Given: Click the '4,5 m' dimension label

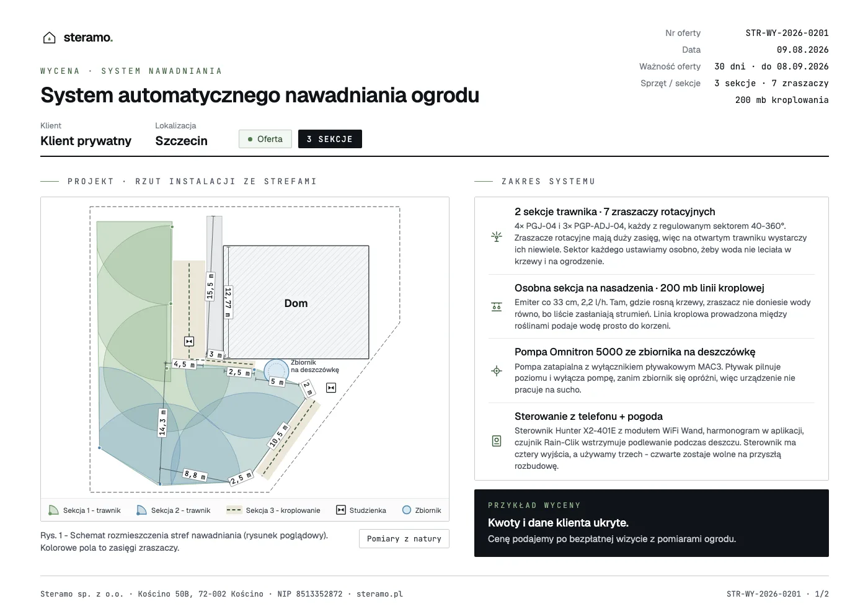Looking at the screenshot, I should point(184,365).
